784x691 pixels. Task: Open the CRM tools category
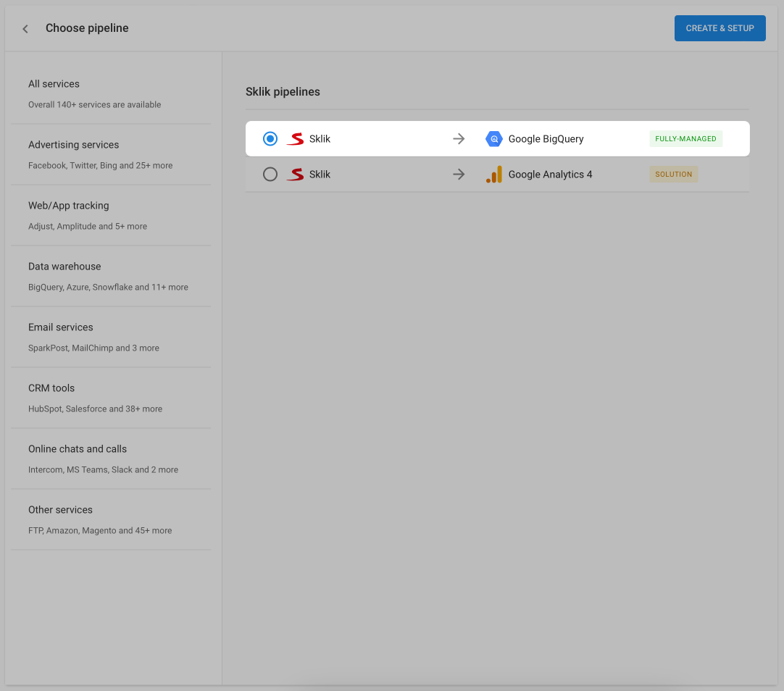click(x=111, y=398)
